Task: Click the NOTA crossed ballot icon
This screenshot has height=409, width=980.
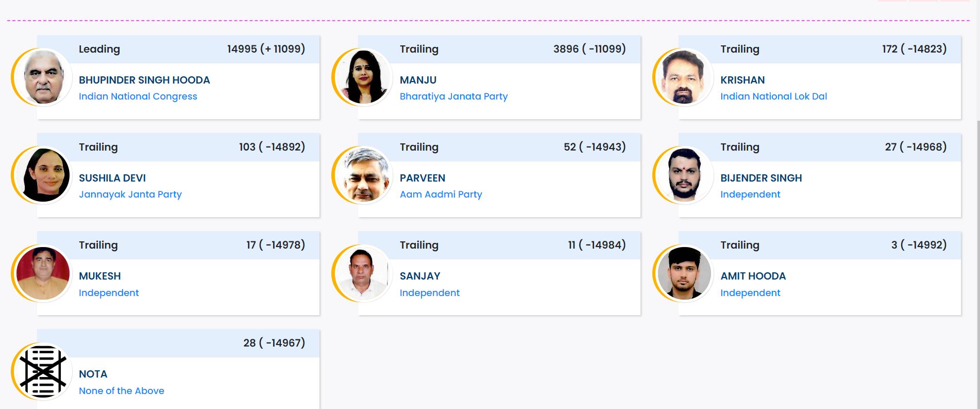Action: tap(43, 371)
